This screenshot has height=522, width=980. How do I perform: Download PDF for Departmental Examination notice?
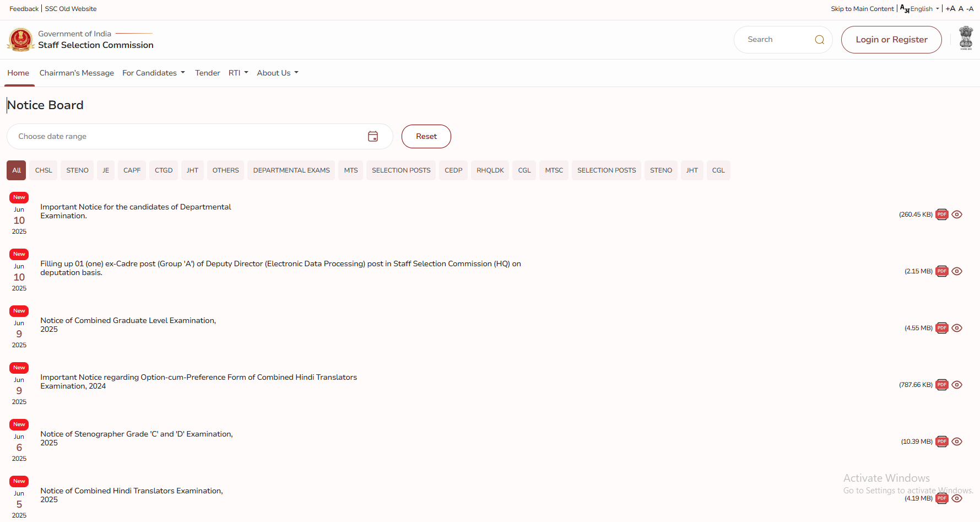[x=941, y=214]
